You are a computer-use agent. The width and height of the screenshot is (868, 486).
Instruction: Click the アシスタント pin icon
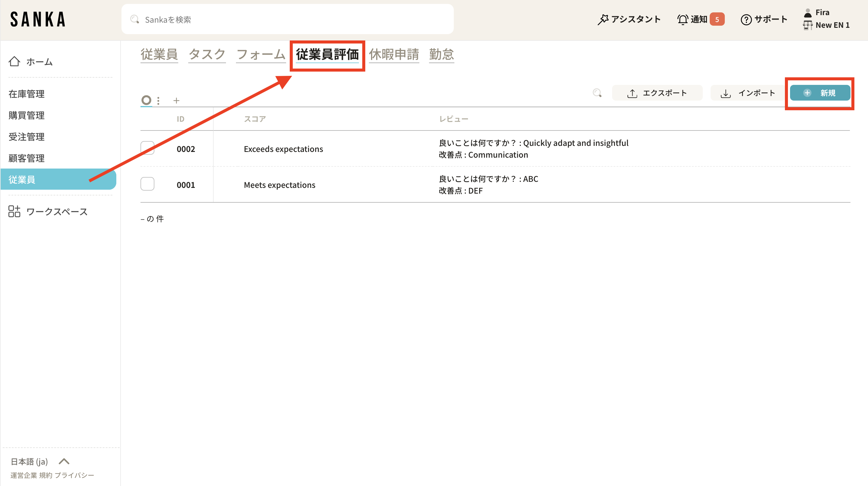click(x=603, y=20)
